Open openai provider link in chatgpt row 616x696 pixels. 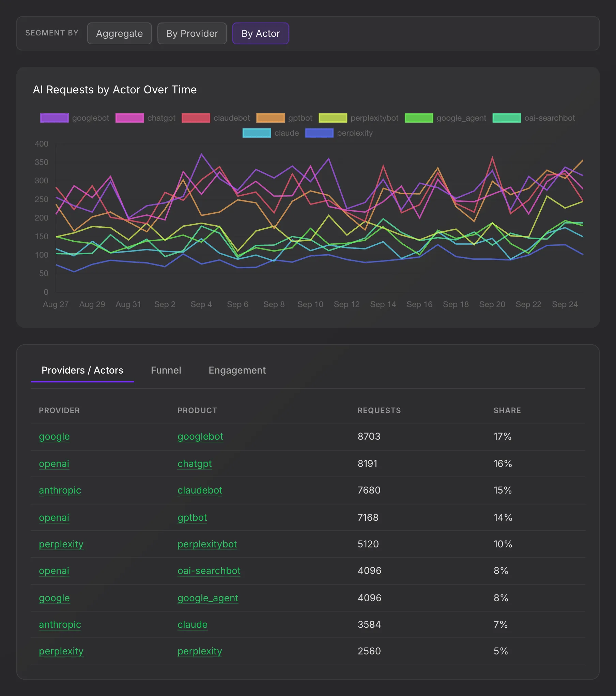[x=54, y=464]
